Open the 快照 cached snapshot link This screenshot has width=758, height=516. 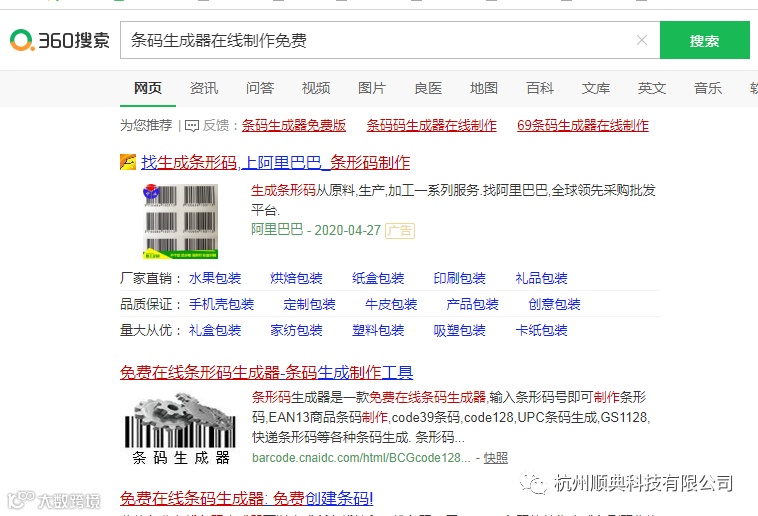[496, 457]
